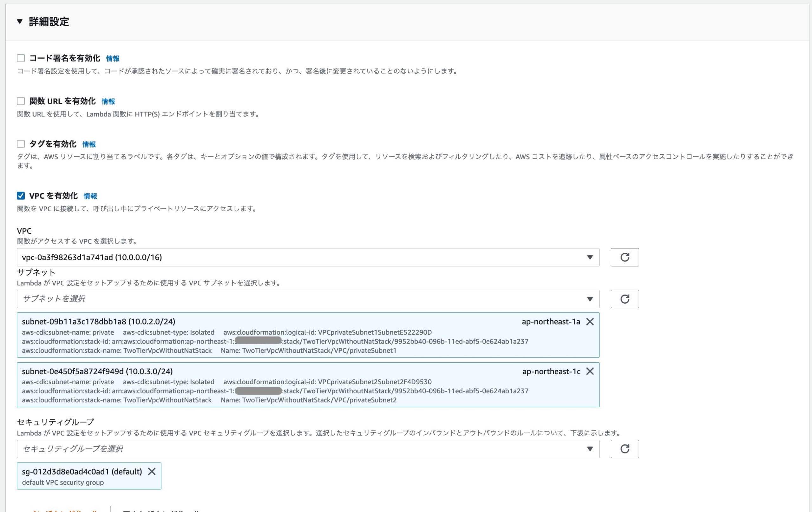
Task: Enable 関数 URL を有効化 checkbox
Action: (21, 101)
